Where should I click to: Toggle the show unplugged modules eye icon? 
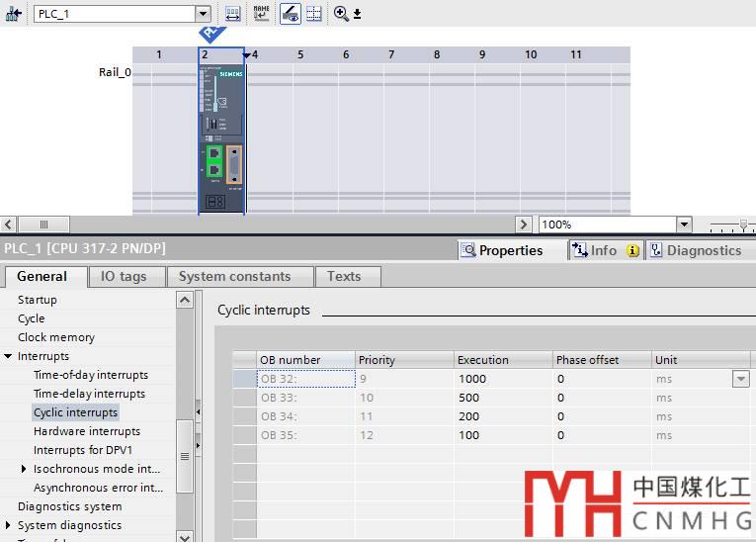[x=291, y=14]
